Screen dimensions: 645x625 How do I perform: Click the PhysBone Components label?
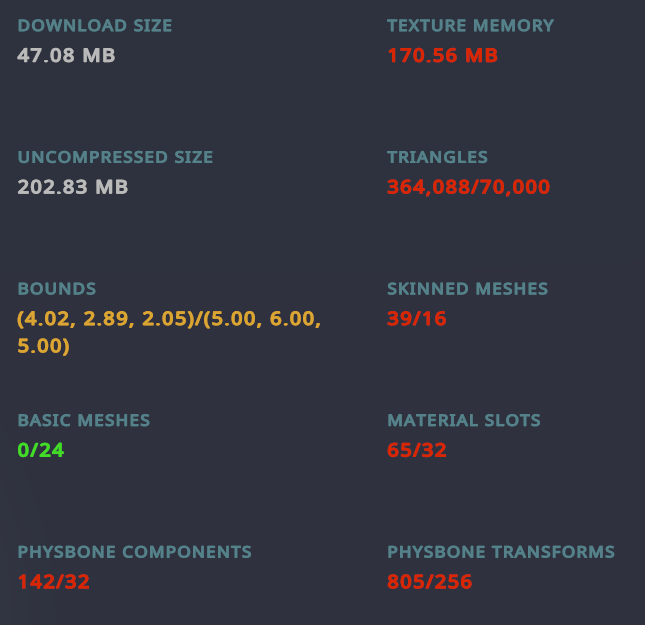click(x=135, y=552)
